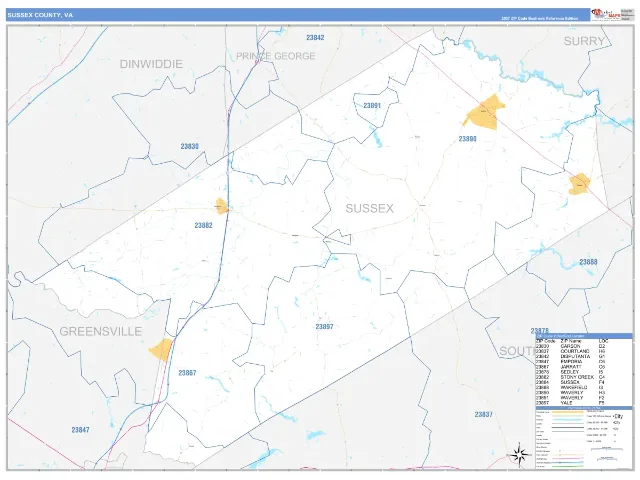This screenshot has height=480, width=640.
Task: Click the partially hidden SOUTHAMPTON county label
Action: tap(518, 351)
